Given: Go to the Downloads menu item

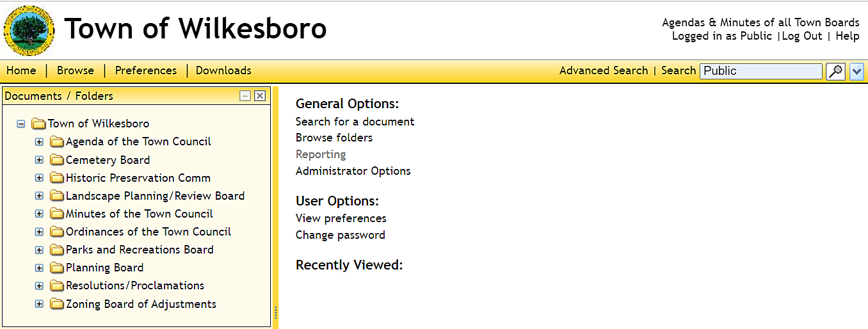Looking at the screenshot, I should [223, 70].
